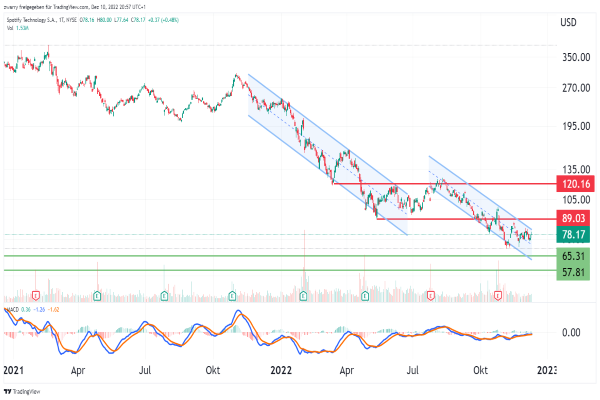Click the 135.00 price axis label
This screenshot has width=600, height=400.
pos(576,170)
